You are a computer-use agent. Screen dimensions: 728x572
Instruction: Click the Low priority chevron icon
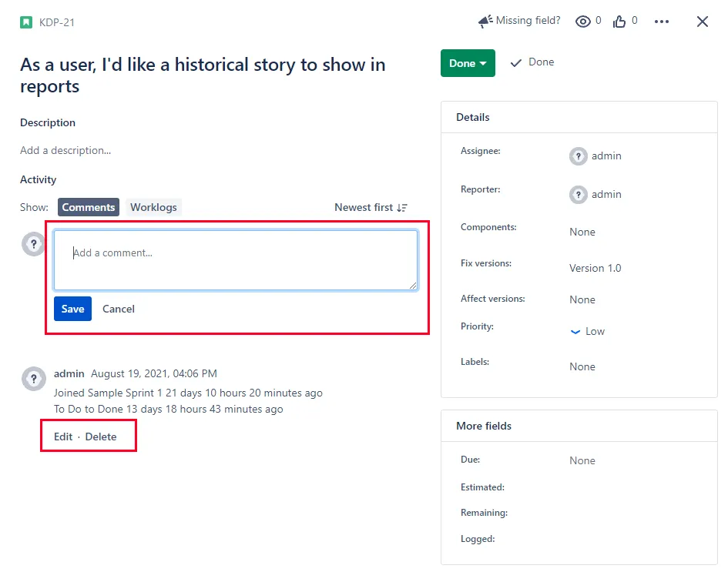[x=575, y=332]
